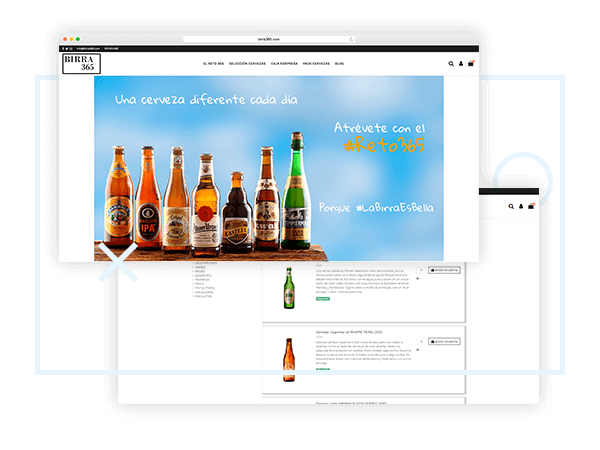Click the yellow minimize window dot
Viewport: 600px width, 450px height.
tap(71, 39)
